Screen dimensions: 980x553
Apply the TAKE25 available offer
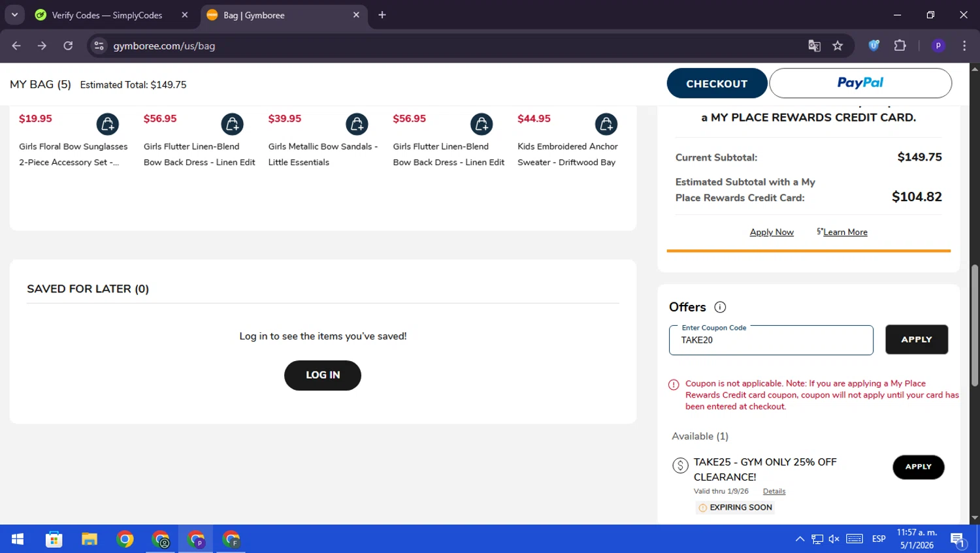918,467
